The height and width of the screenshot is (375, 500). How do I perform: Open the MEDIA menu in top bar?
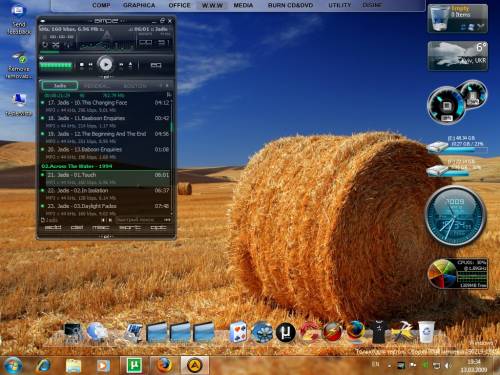pos(243,5)
